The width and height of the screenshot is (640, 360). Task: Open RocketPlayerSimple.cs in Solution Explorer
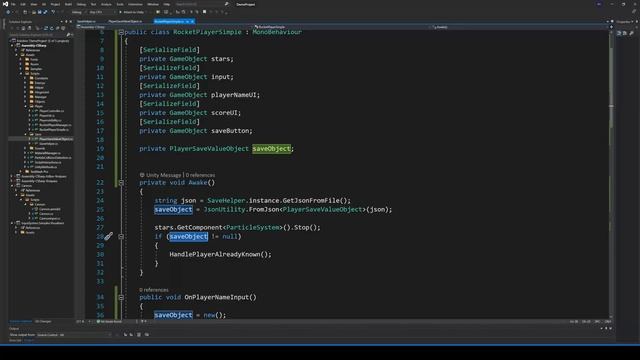click(x=54, y=129)
